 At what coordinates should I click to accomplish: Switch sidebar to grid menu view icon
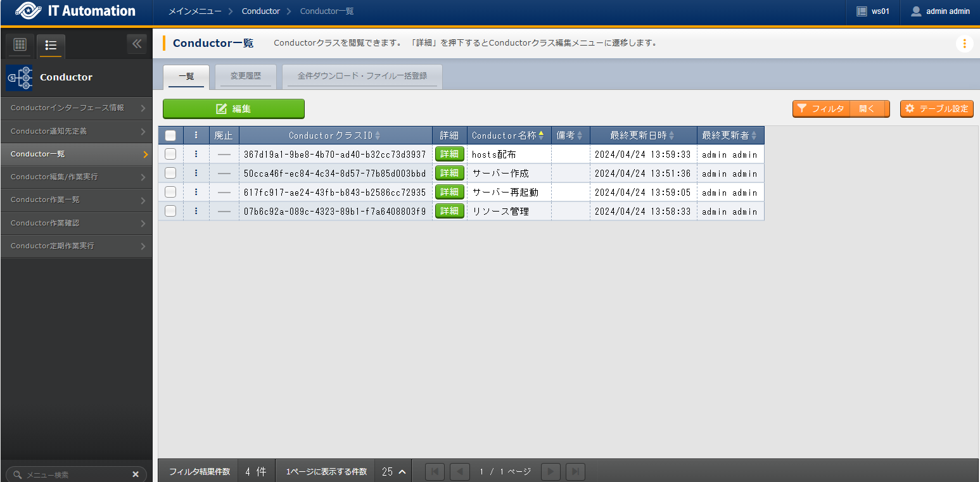coord(20,45)
